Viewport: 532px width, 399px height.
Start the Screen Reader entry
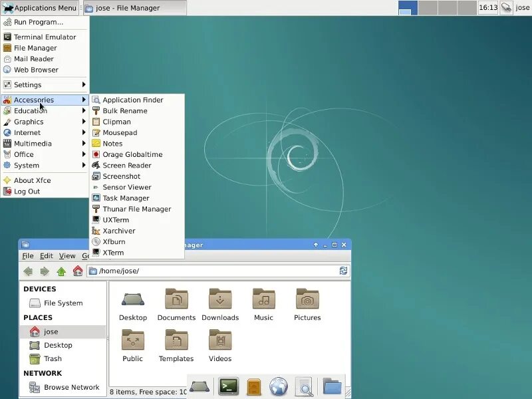point(137,165)
